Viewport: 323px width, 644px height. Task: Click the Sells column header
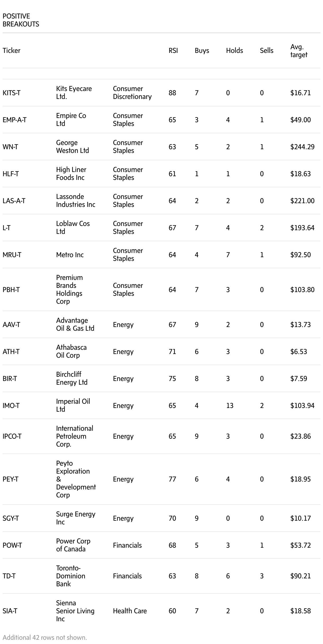pyautogui.click(x=266, y=51)
